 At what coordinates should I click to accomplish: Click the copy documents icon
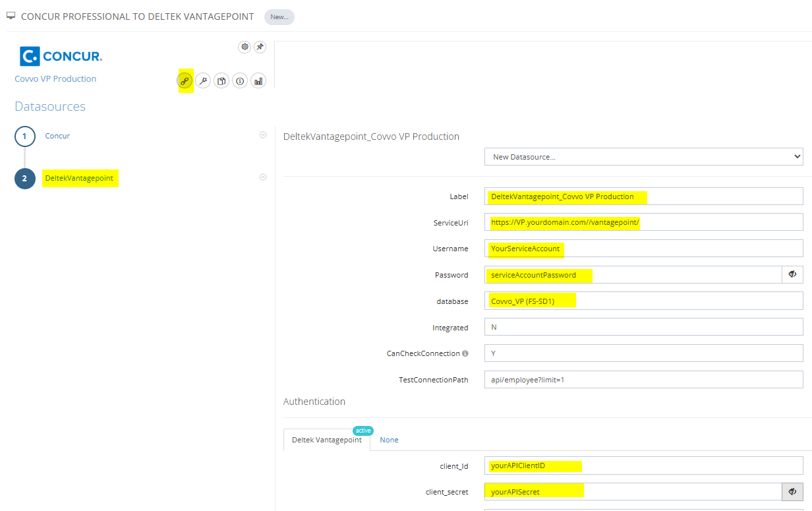(x=222, y=81)
